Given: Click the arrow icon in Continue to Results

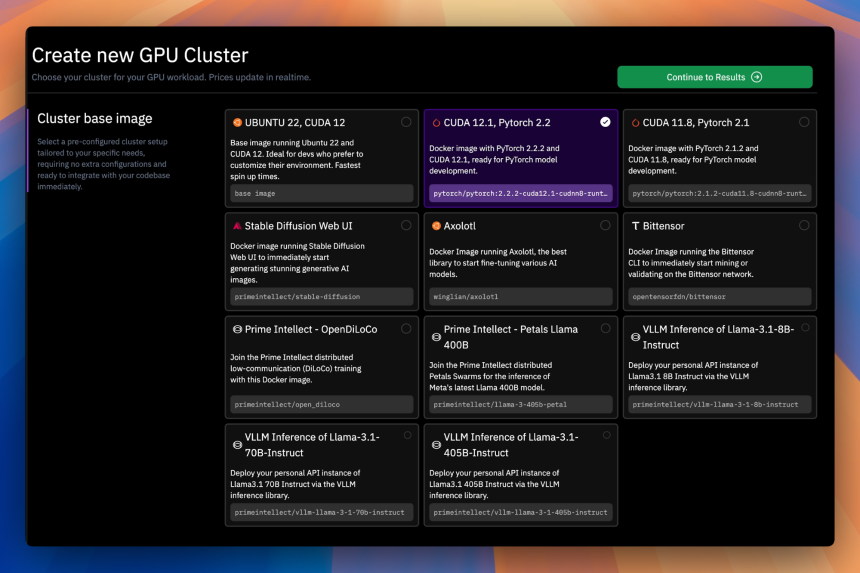Looking at the screenshot, I should pyautogui.click(x=756, y=77).
